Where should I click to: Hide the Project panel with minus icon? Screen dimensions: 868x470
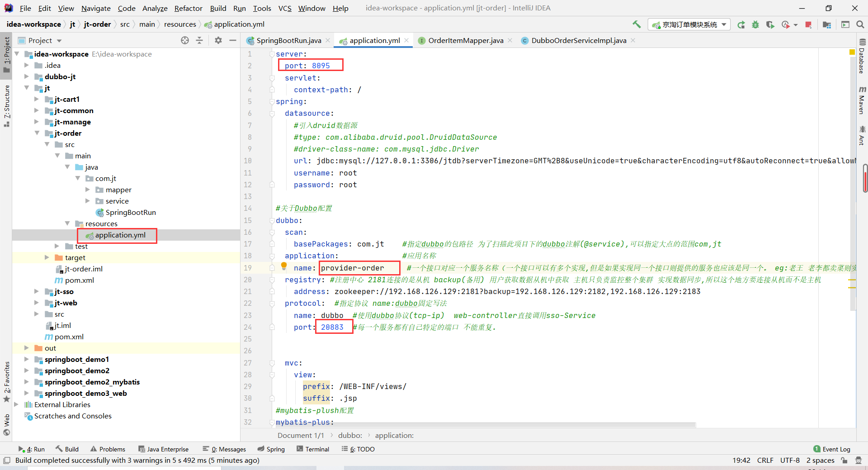(233, 40)
